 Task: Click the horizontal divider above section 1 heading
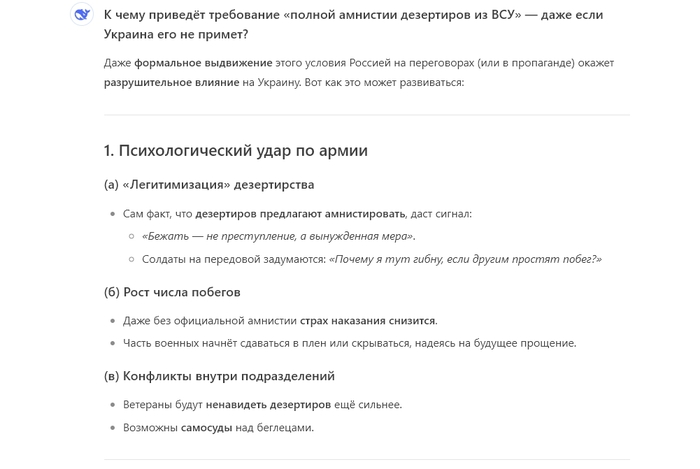(x=366, y=115)
